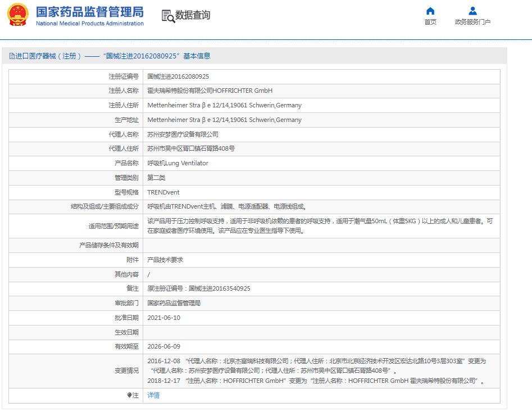This screenshot has height=411, width=532.
Task: Select the 注册证编号 value 国械注进20162080925
Action: coord(178,76)
